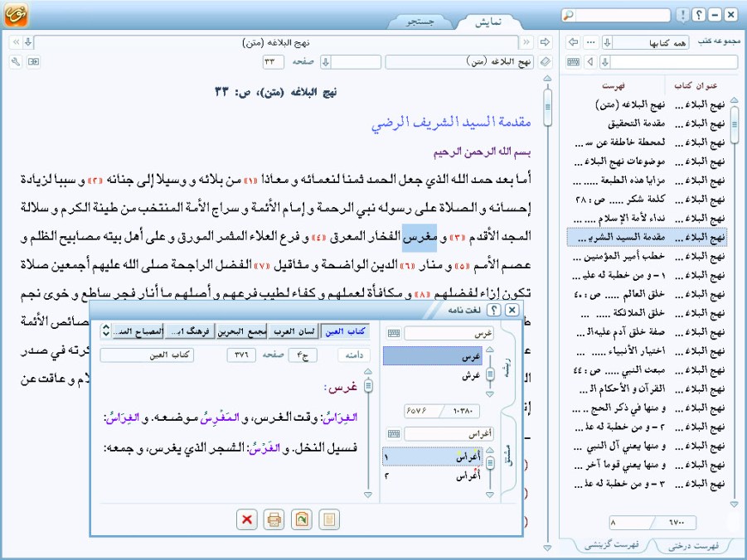Click the double-chevron icon at far left of title bar
The height and width of the screenshot is (560, 747).
16,42
